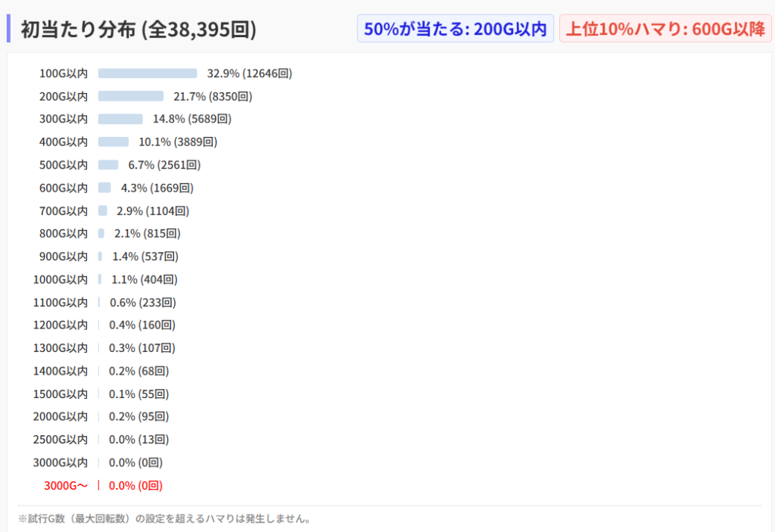Click the red 3000G～ row label

coord(66,485)
